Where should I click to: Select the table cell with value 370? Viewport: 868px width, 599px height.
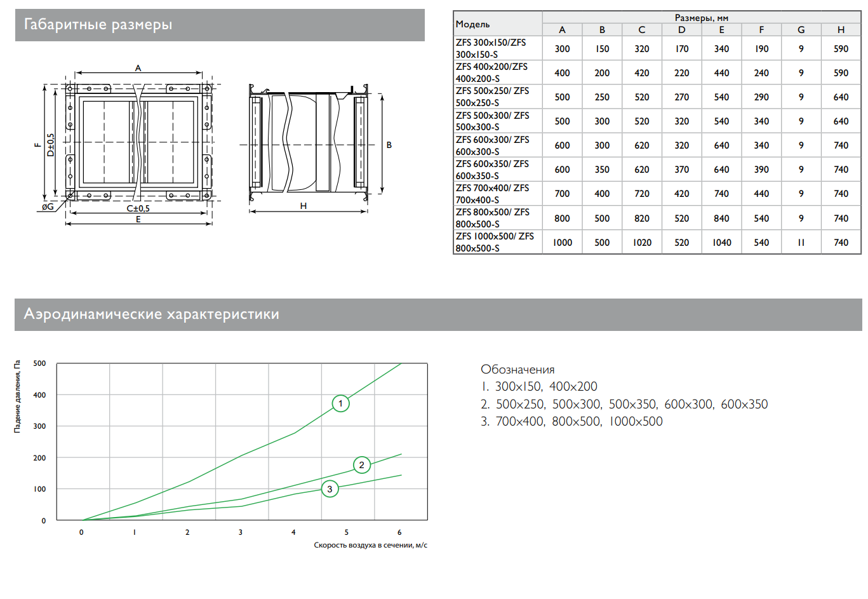(682, 170)
